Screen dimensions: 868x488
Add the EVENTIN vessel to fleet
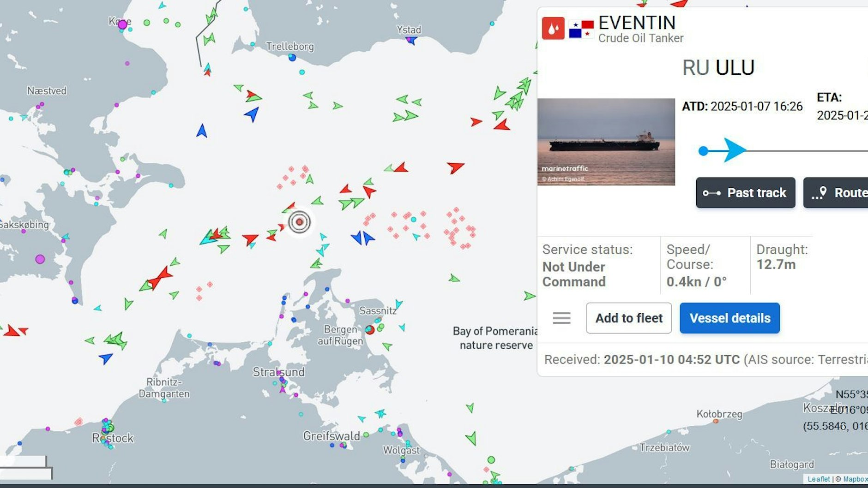629,318
